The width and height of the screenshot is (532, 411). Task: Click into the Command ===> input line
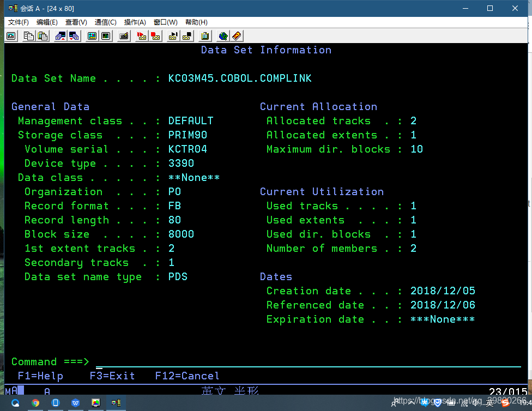[x=308, y=362]
